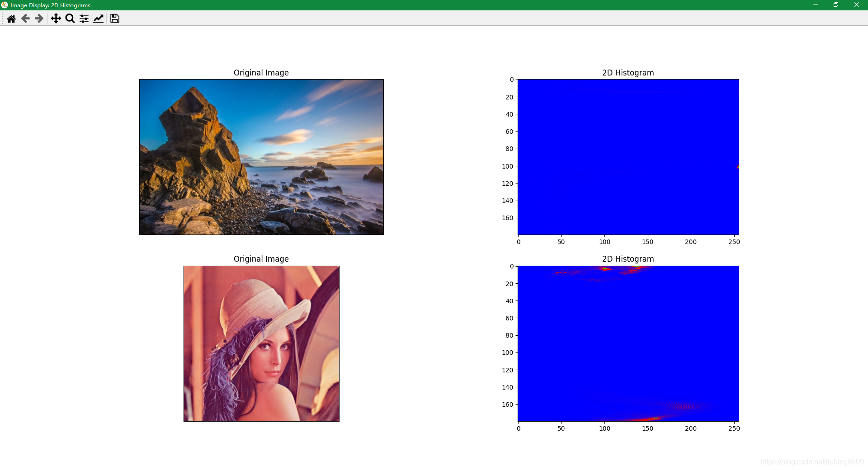Select the Pan/Zoom cross-arrow tool
The image size is (868, 470).
coord(56,19)
